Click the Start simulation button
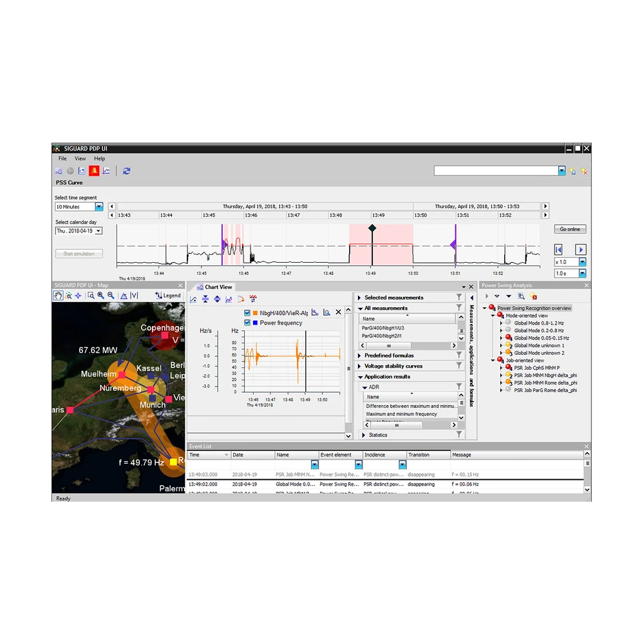Screen dimensions: 644x644 [x=79, y=254]
